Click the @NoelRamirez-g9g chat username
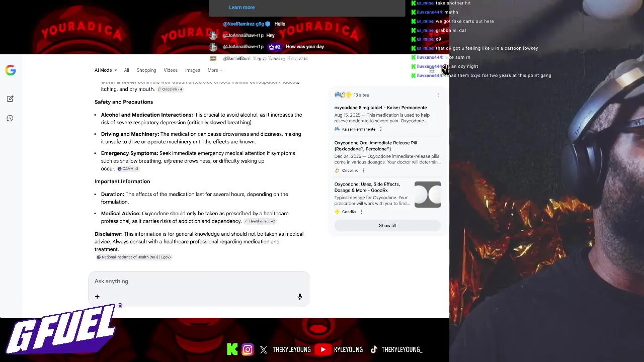Screen dimensions: 644x362 point(244,24)
